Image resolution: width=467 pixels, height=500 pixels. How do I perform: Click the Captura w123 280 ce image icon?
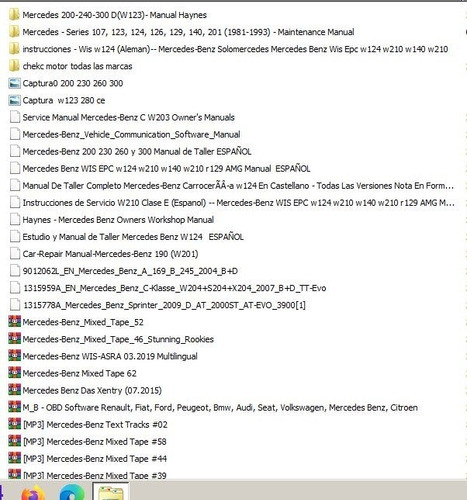(x=14, y=100)
